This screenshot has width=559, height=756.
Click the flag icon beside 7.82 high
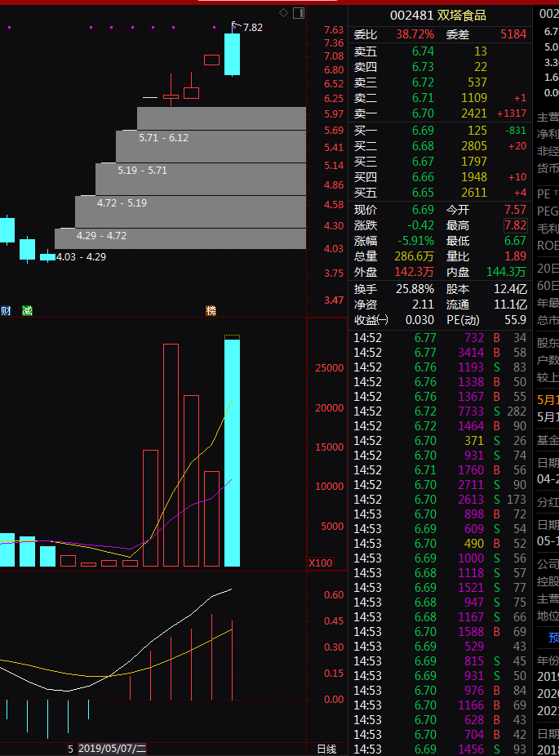coord(236,24)
